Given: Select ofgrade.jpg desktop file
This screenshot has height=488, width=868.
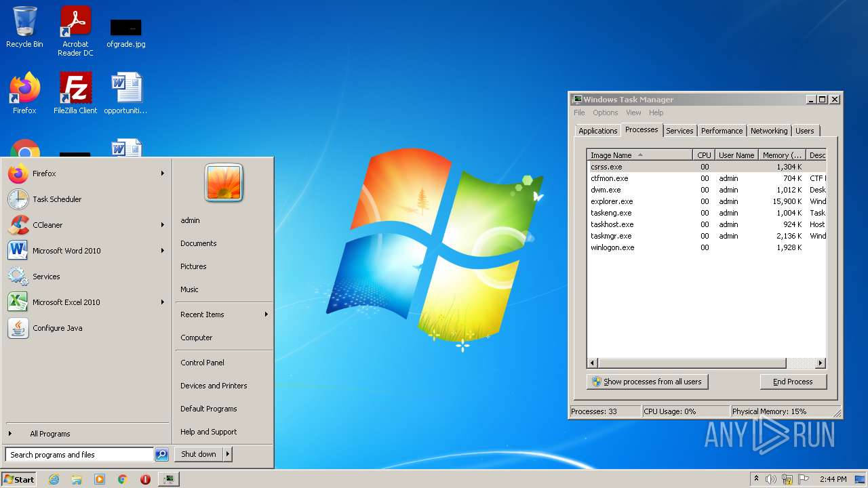Looking at the screenshot, I should pyautogui.click(x=125, y=33).
